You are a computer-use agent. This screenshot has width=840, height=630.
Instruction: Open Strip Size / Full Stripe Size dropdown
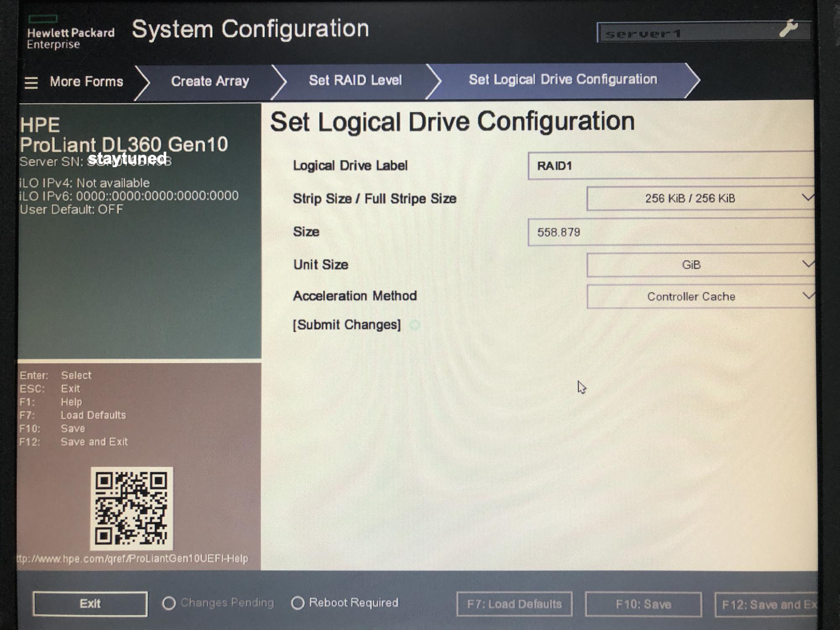pos(700,198)
